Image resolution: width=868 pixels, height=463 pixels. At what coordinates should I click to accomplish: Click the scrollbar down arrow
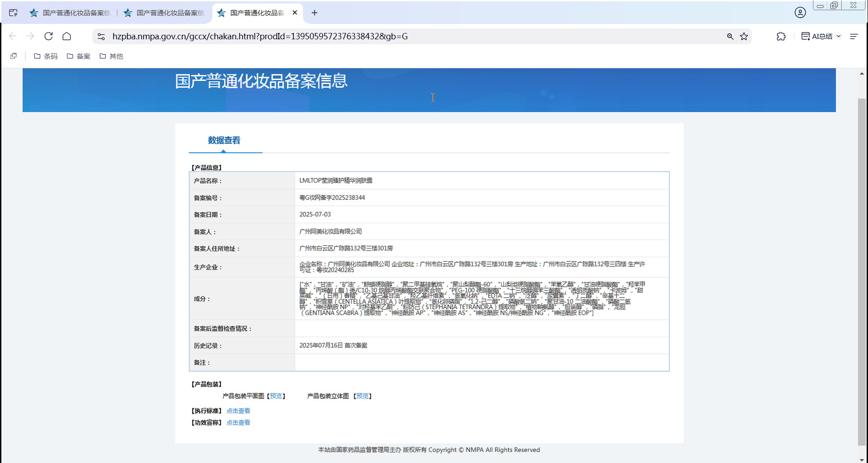tap(863, 458)
